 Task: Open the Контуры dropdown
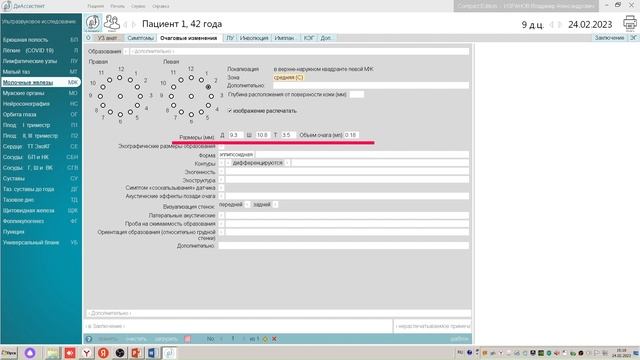(222, 163)
